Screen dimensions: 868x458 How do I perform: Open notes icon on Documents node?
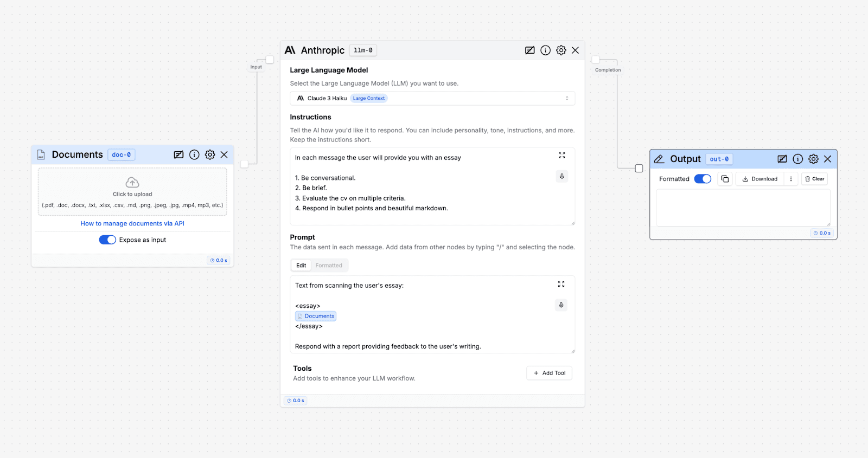[x=178, y=155]
